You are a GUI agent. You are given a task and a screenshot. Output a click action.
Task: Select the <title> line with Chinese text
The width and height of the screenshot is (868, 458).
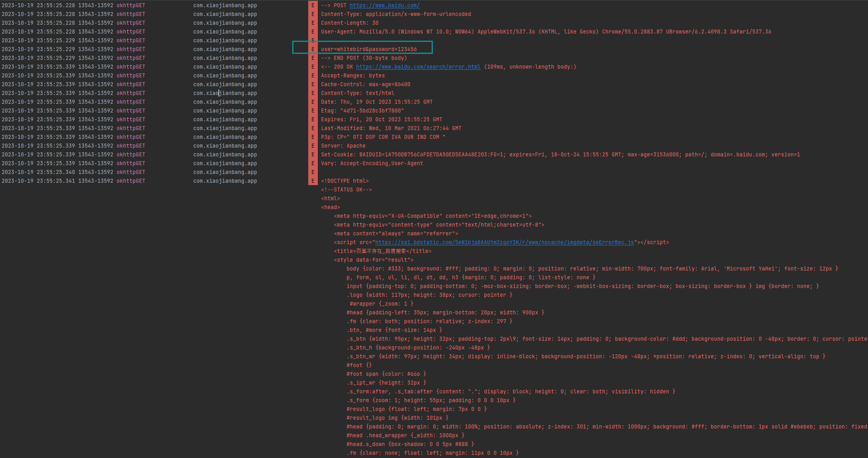(382, 251)
